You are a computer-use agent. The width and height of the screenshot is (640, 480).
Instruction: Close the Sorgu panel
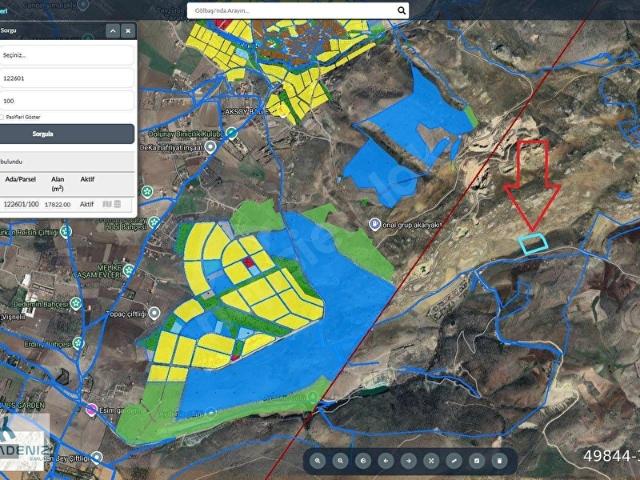pos(128,31)
